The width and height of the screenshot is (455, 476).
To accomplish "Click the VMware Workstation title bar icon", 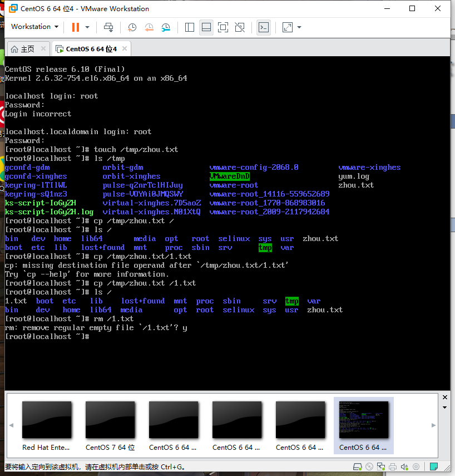I will click(x=13, y=8).
